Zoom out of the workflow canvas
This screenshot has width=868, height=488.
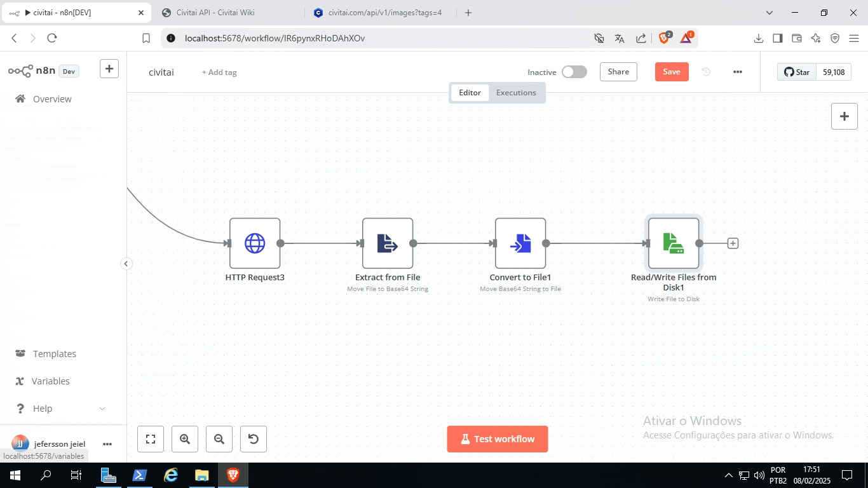point(219,439)
